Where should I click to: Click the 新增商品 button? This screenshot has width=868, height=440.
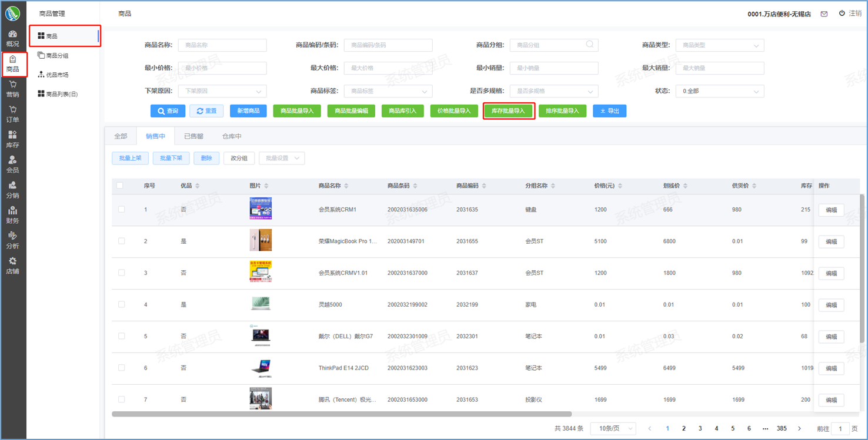248,111
